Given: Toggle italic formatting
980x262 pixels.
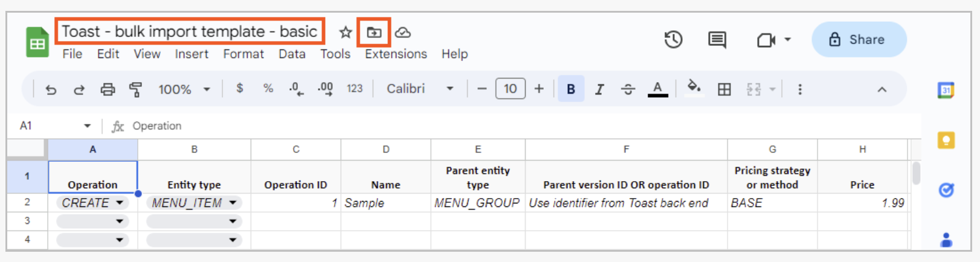Looking at the screenshot, I should click(x=599, y=89).
